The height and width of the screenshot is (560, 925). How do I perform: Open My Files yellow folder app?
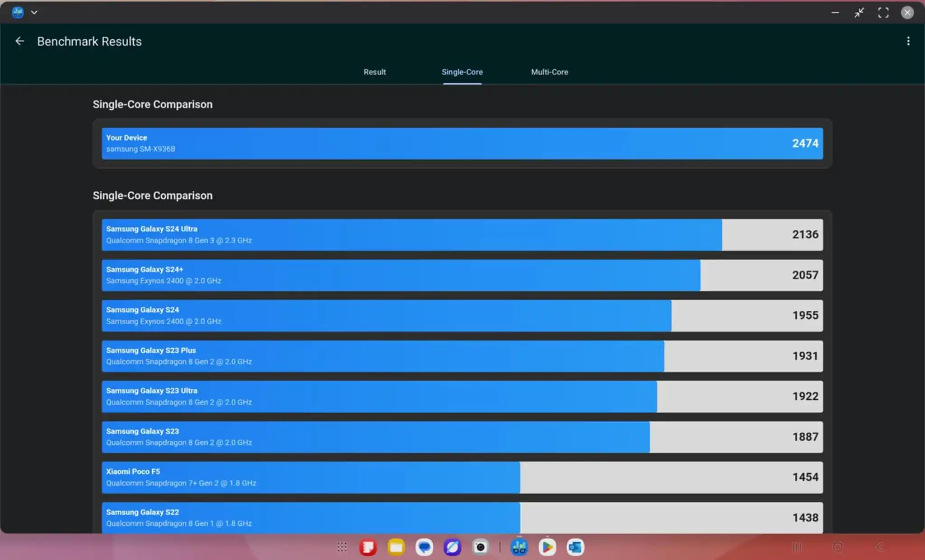396,547
